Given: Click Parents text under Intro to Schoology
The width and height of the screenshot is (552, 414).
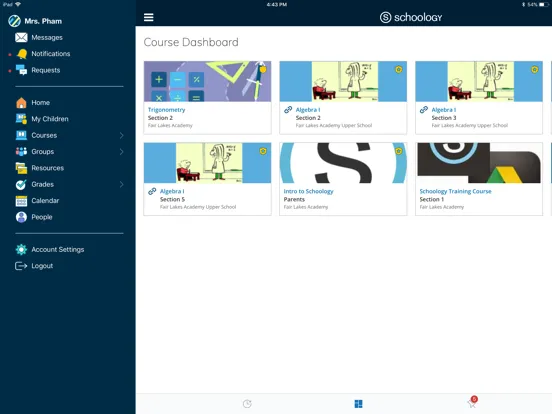Looking at the screenshot, I should (x=294, y=200).
